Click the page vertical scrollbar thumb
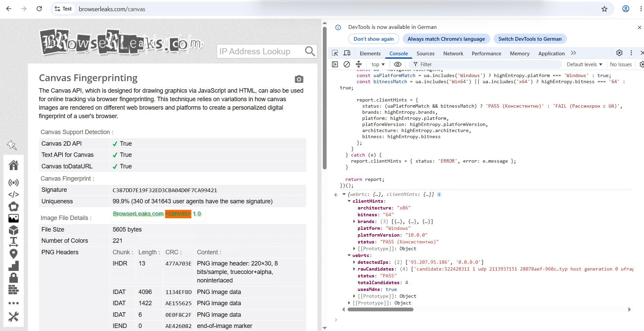 pyautogui.click(x=325, y=98)
